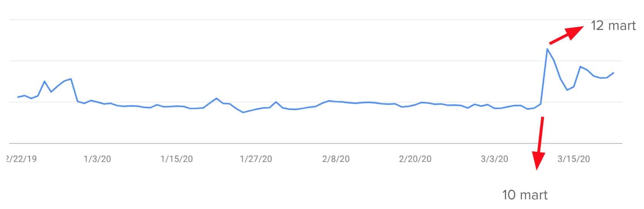644x209 pixels.
Task: Click the 1/3/20 date axis label
Action: (97, 159)
